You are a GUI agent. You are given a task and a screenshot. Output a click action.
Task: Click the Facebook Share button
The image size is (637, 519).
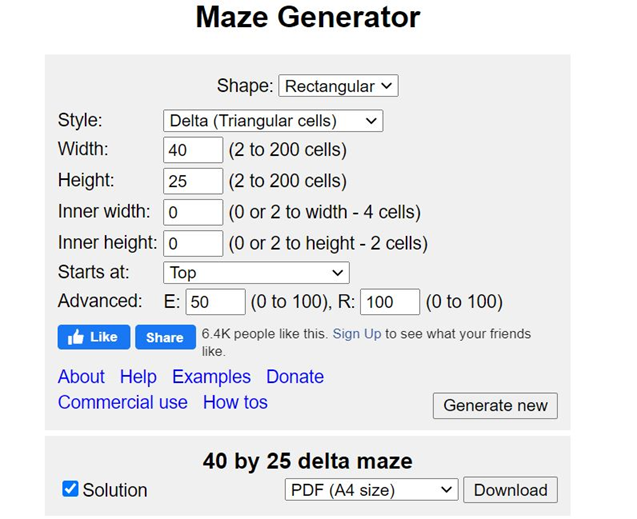[x=165, y=337]
